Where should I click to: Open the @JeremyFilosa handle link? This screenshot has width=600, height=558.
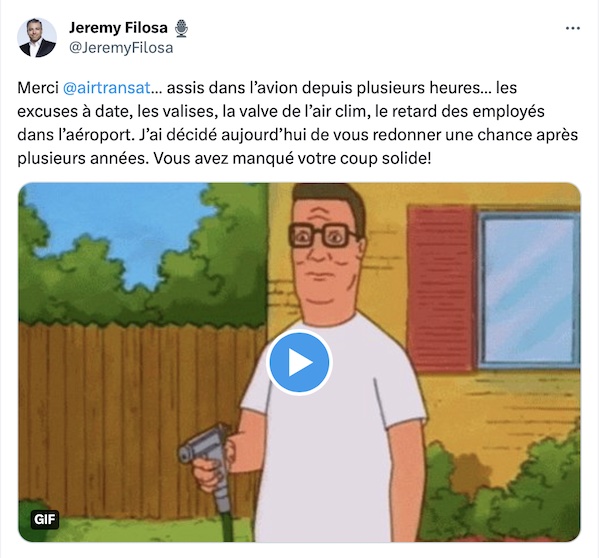(121, 48)
